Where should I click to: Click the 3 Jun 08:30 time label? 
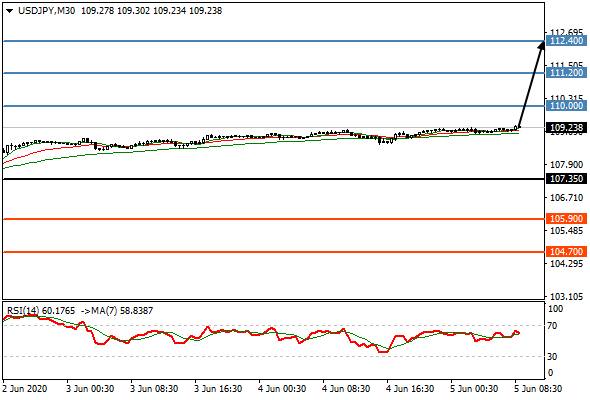pyautogui.click(x=154, y=389)
